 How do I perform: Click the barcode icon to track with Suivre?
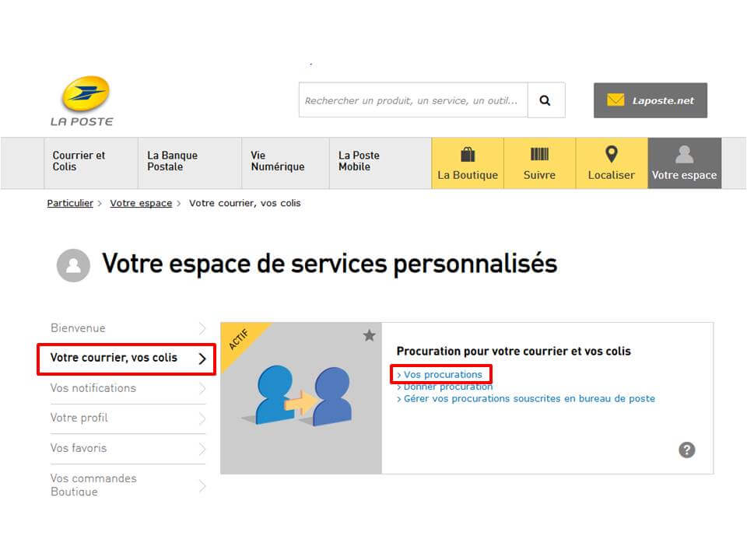pos(539,155)
